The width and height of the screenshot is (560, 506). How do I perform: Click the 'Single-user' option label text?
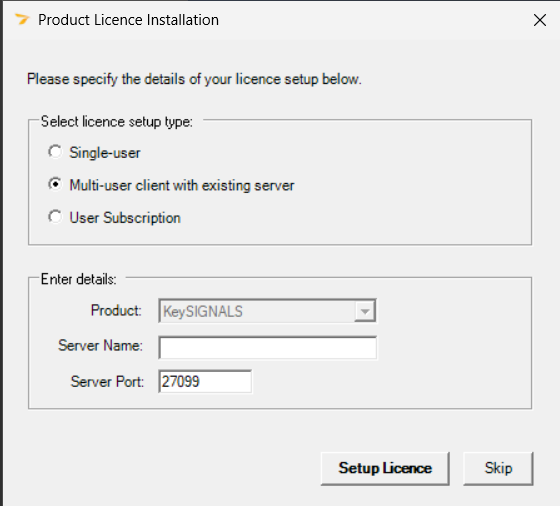pos(105,153)
